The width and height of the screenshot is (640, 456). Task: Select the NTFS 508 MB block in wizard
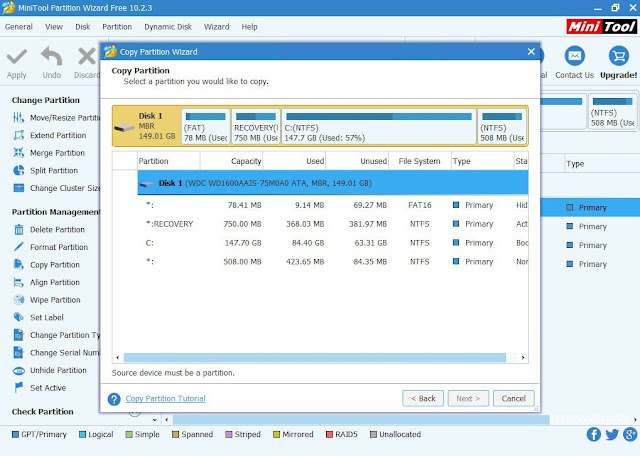[x=502, y=127]
